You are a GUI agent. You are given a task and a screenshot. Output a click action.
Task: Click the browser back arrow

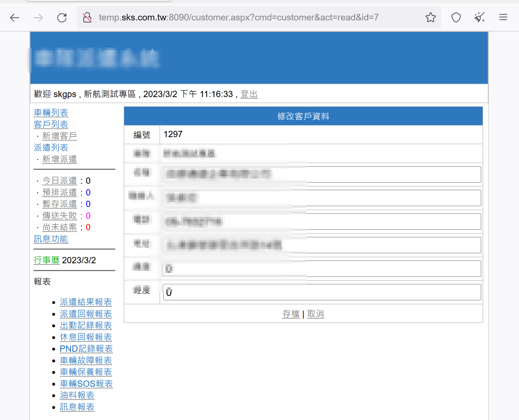15,18
